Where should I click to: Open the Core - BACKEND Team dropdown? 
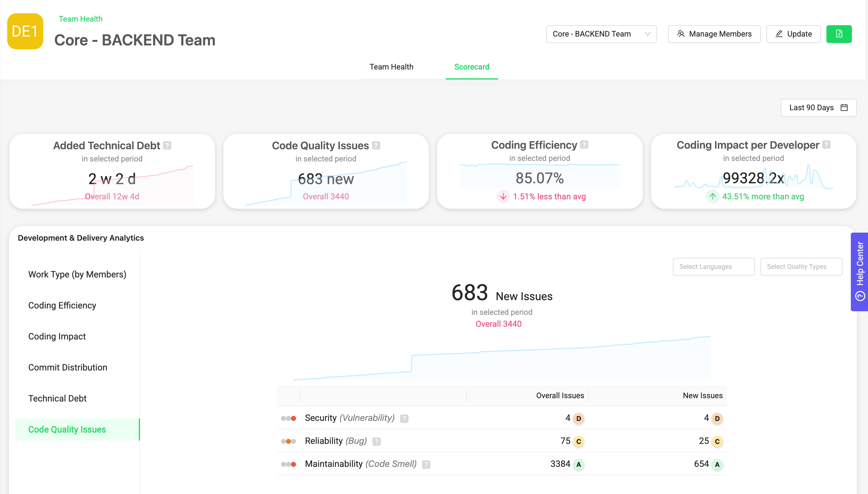(601, 34)
